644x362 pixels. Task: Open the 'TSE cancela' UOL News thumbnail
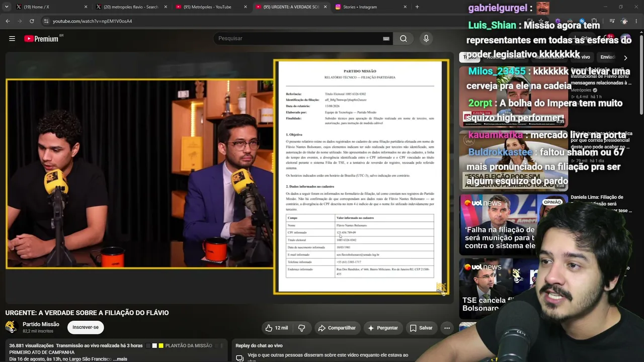point(513,289)
